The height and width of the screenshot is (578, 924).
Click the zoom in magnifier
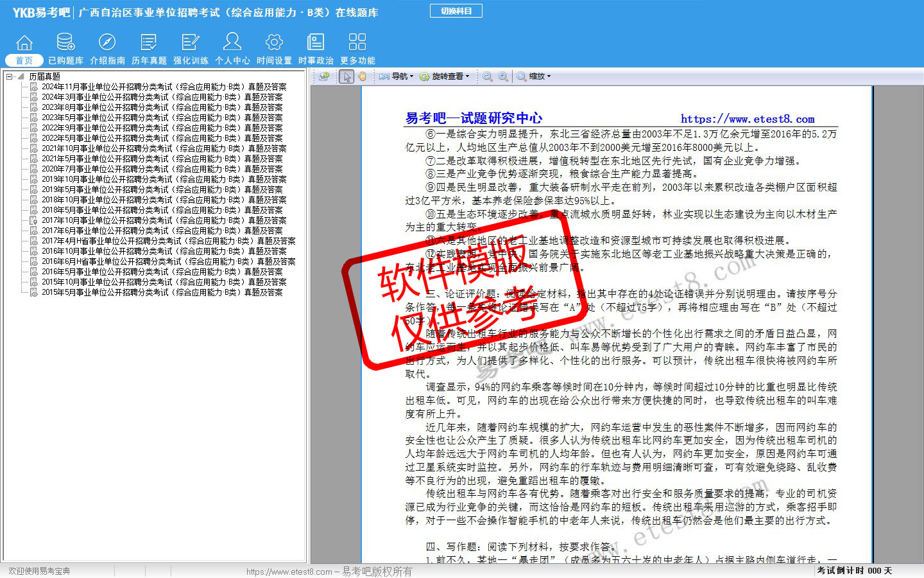(503, 76)
